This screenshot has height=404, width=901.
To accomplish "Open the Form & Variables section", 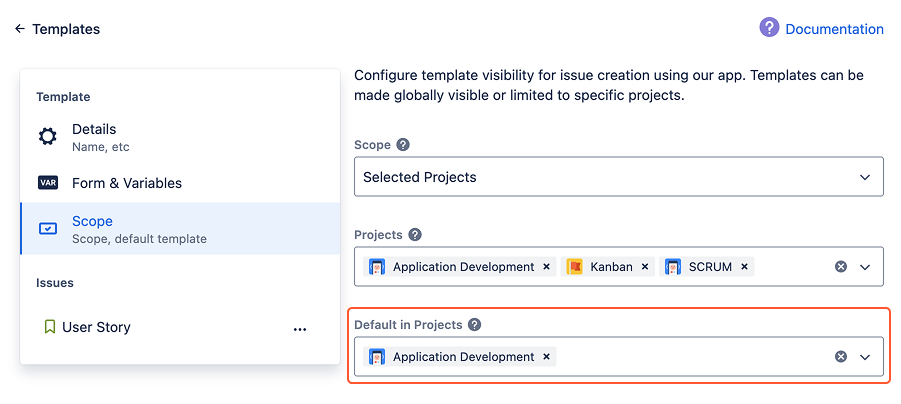I will tap(126, 183).
